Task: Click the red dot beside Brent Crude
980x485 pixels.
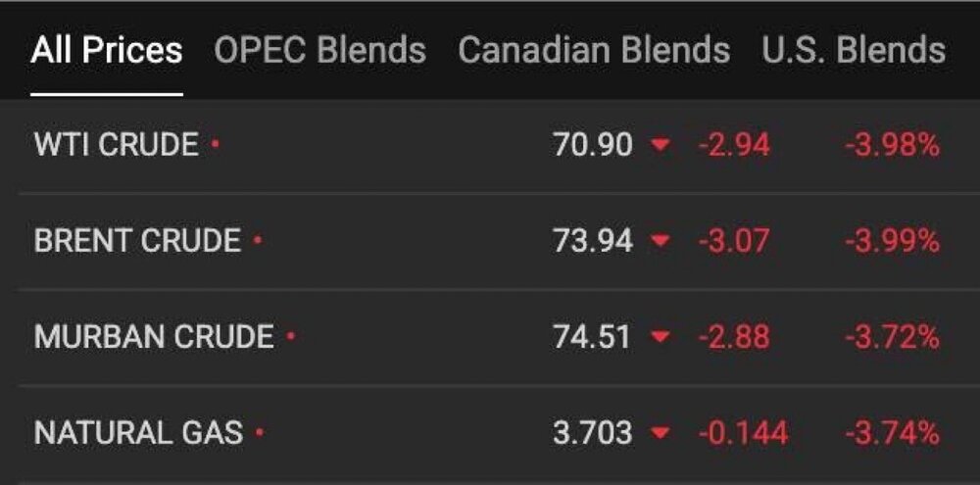Action: tap(258, 241)
